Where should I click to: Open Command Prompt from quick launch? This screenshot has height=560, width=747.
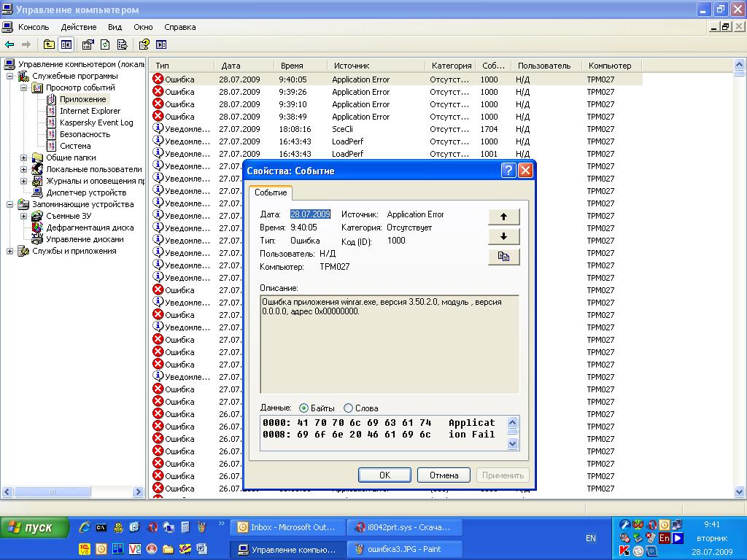tap(101, 527)
